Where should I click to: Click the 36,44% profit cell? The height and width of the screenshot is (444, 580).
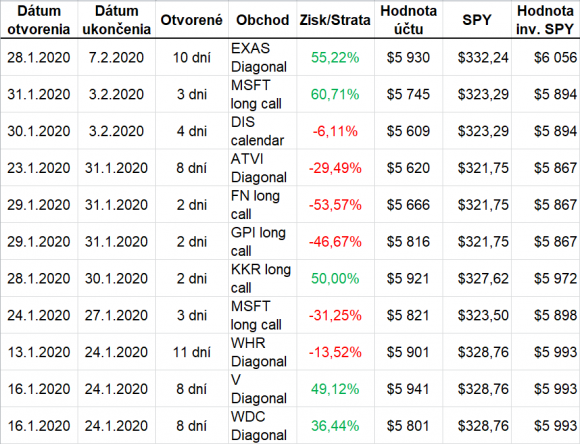click(335, 426)
